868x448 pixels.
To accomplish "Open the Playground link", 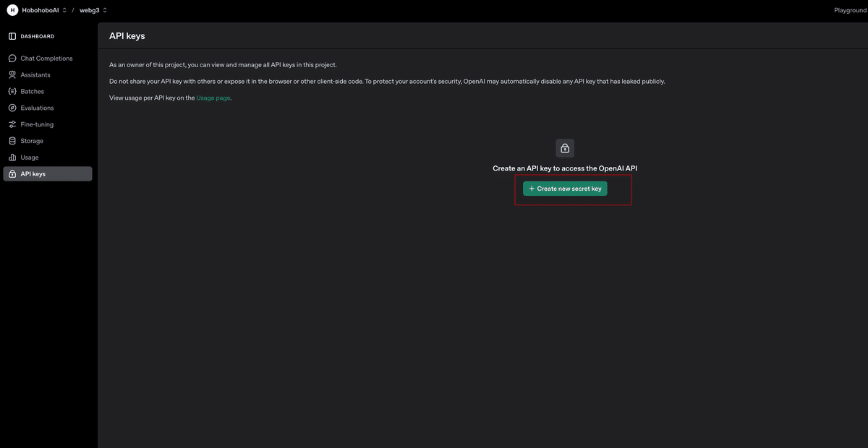I will point(850,10).
